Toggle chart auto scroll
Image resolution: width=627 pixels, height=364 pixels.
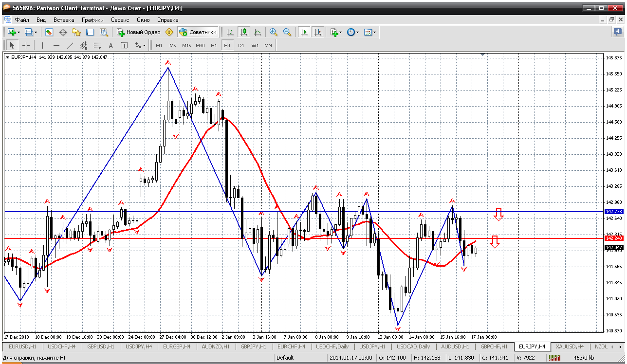304,32
